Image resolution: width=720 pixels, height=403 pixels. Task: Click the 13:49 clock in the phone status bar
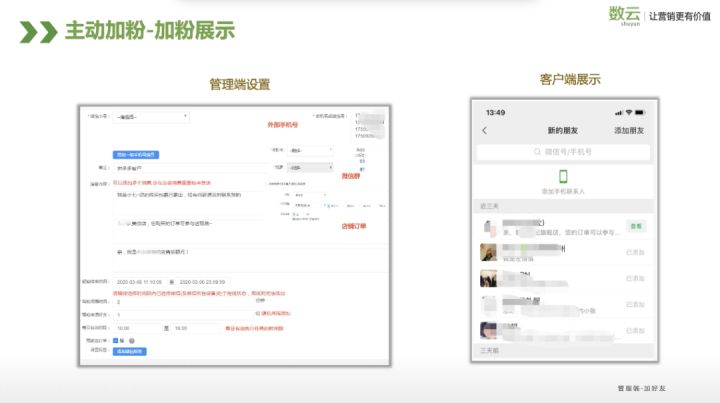click(x=495, y=112)
